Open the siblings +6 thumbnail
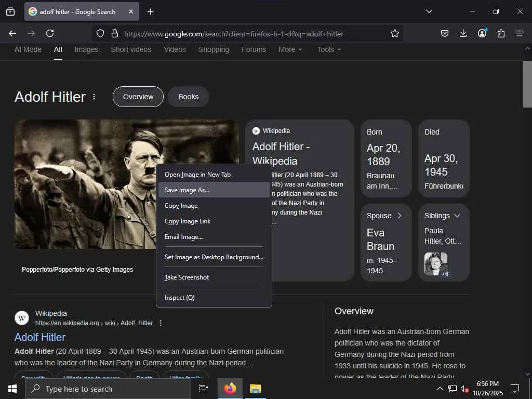 (x=436, y=264)
